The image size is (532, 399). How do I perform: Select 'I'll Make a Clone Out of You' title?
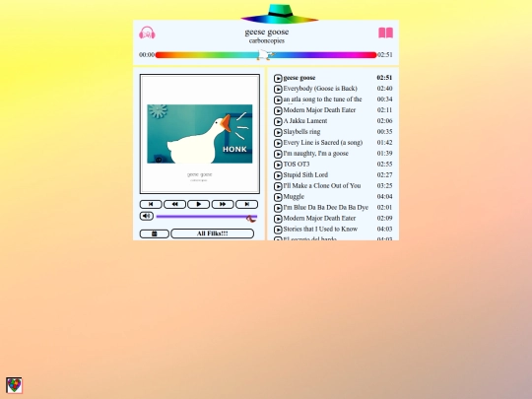(322, 186)
